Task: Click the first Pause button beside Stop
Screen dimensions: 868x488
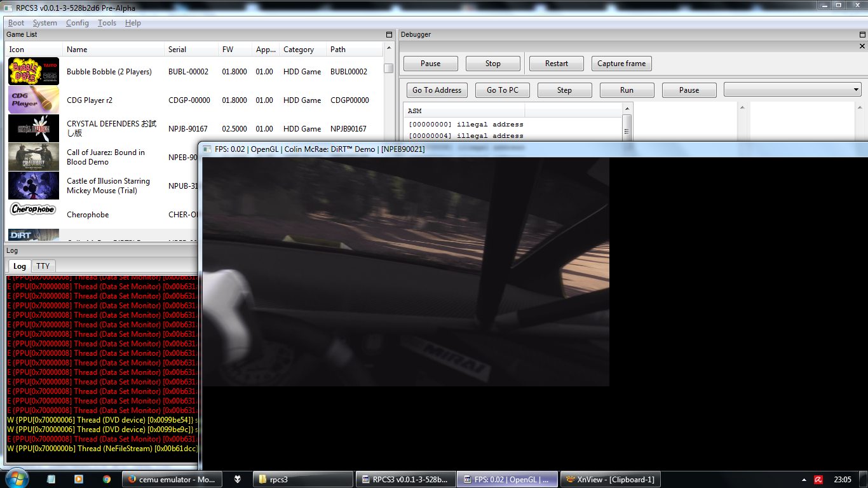Action: tap(430, 64)
